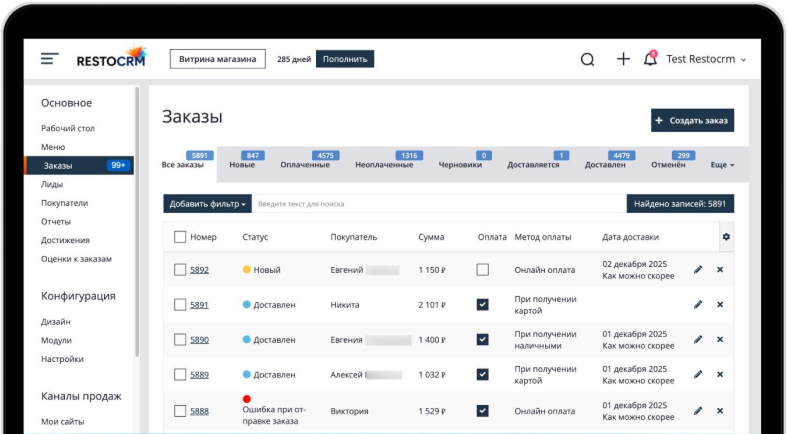This screenshot has width=787, height=434.
Task: Switch to the Неоплаченные tab
Action: coord(384,165)
